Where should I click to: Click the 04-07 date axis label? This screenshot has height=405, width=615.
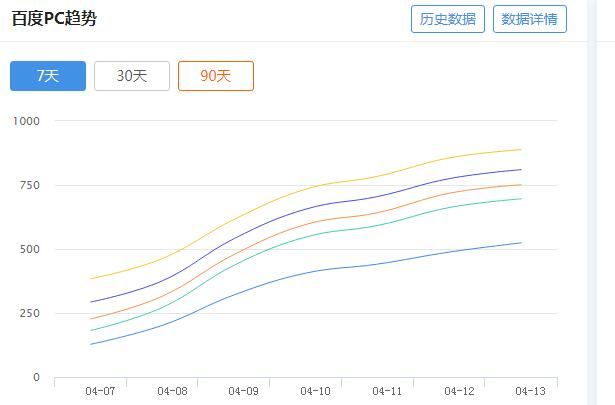[x=100, y=391]
